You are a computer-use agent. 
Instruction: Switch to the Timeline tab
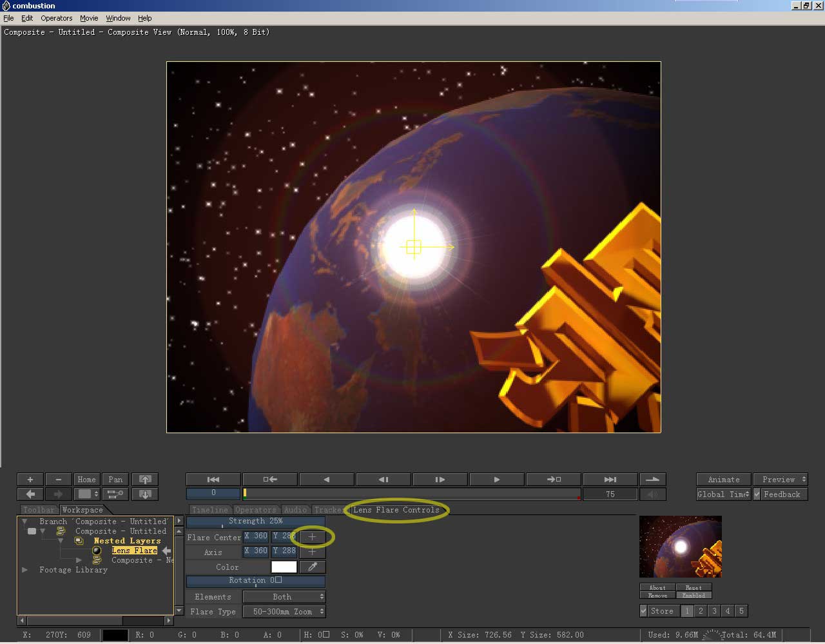[x=209, y=510]
